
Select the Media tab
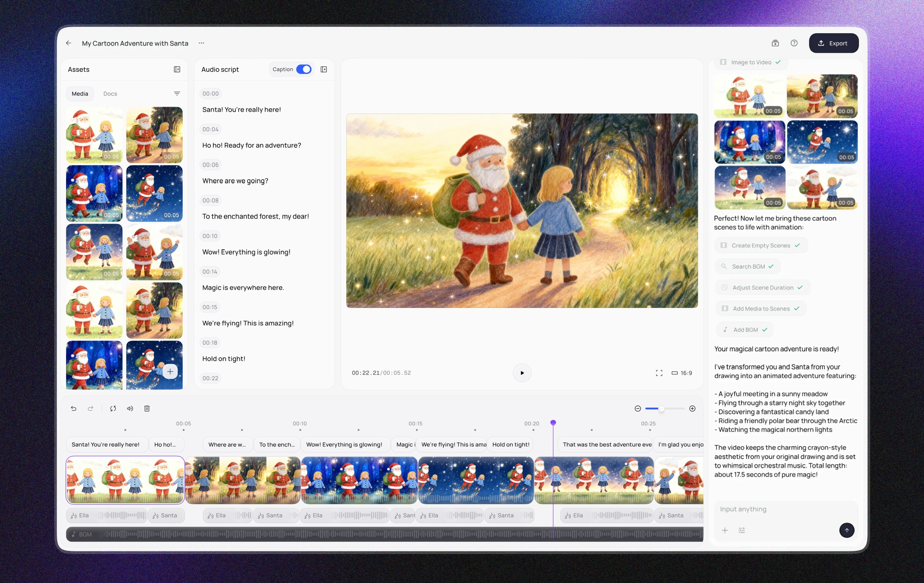(80, 94)
